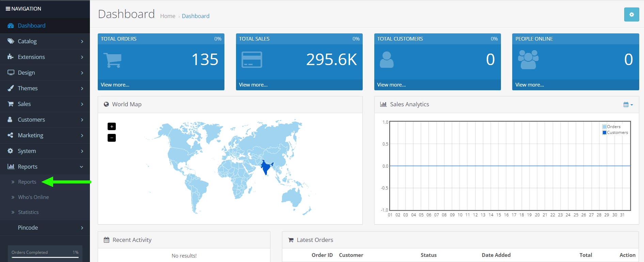Expand the Marketing menu chevron

pyautogui.click(x=82, y=135)
